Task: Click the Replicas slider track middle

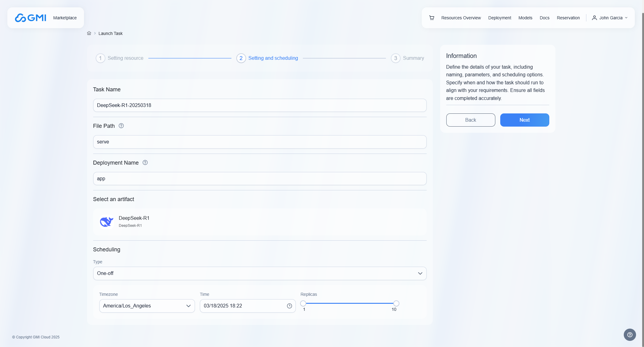Action: click(350, 303)
